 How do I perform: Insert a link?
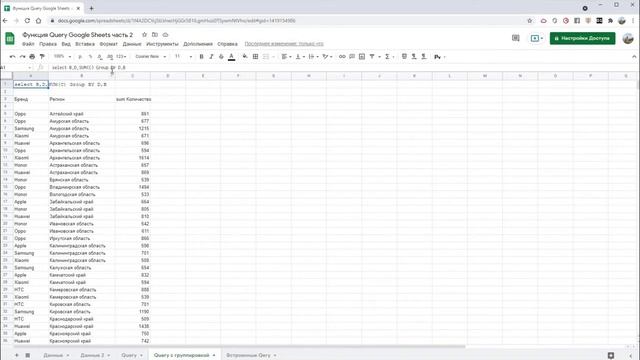342,57
